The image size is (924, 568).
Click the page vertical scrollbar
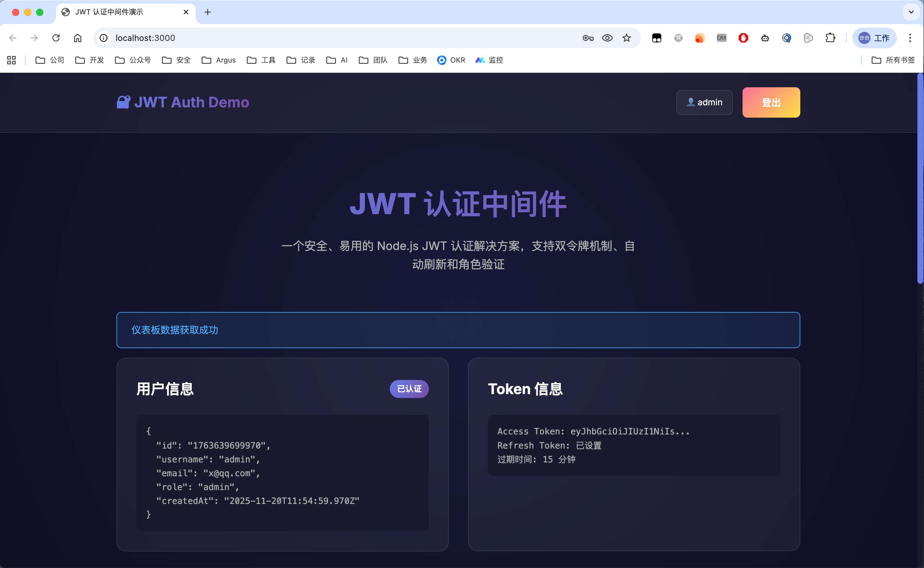point(920,178)
